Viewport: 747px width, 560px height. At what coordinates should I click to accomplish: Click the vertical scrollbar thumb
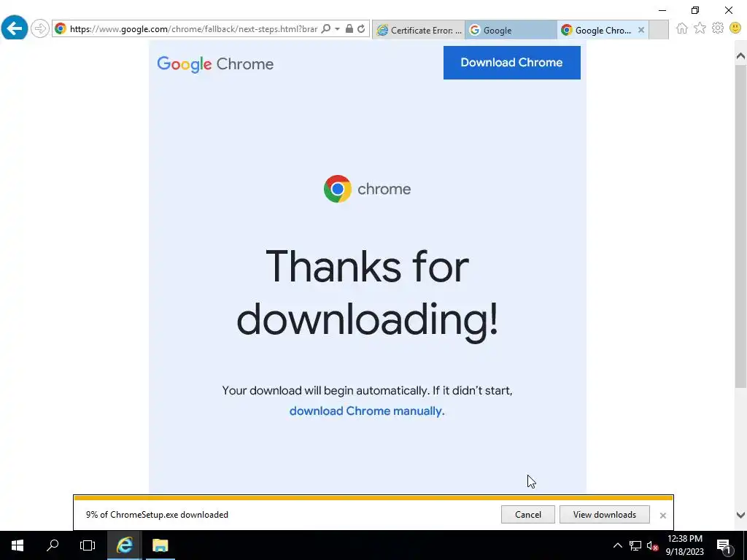click(x=740, y=226)
